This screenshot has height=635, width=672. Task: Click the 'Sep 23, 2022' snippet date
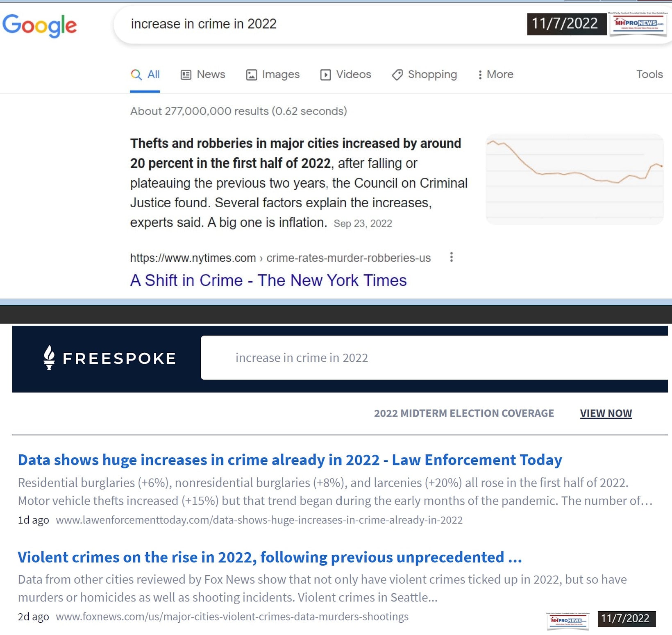(363, 224)
